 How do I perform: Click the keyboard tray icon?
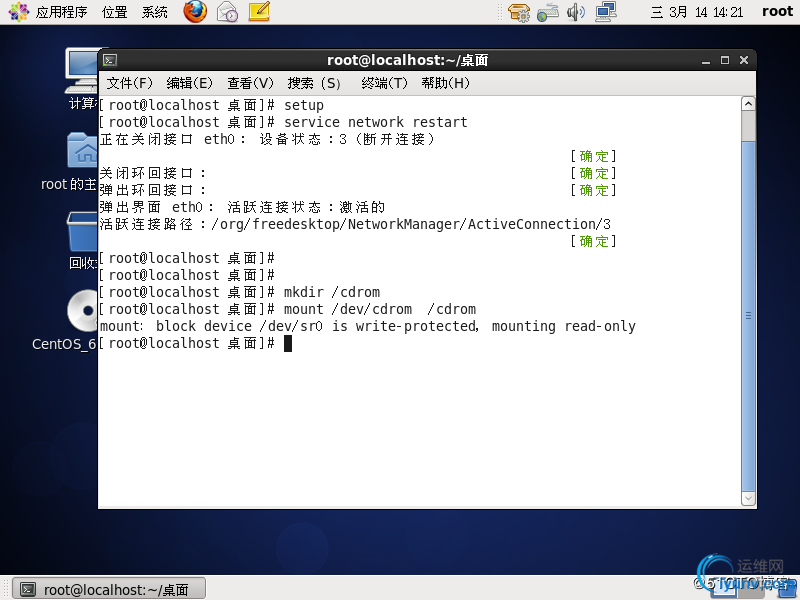coord(548,12)
